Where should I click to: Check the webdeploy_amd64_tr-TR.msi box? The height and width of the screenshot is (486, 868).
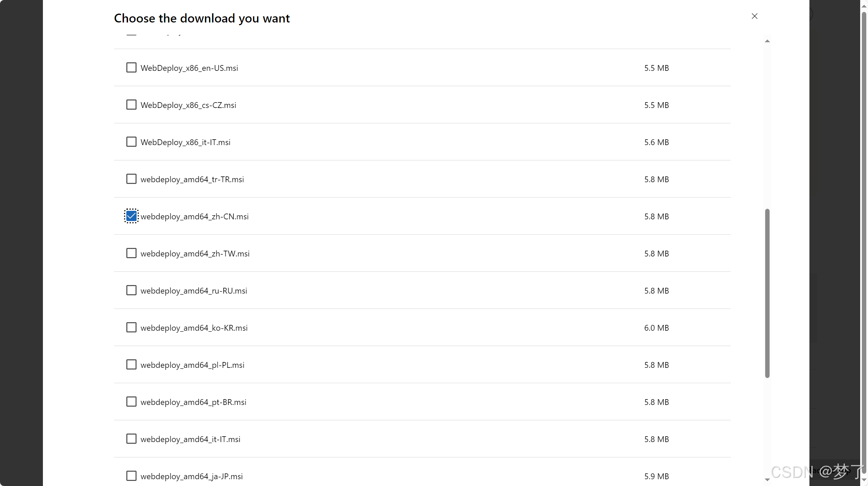pyautogui.click(x=131, y=179)
